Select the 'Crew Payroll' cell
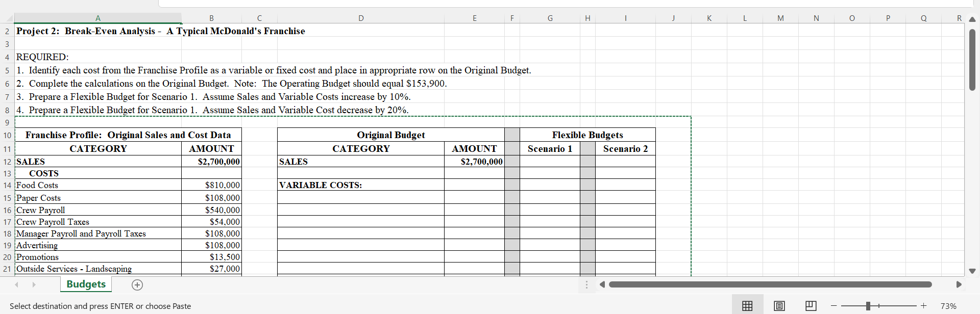980x314 pixels. tap(98, 210)
